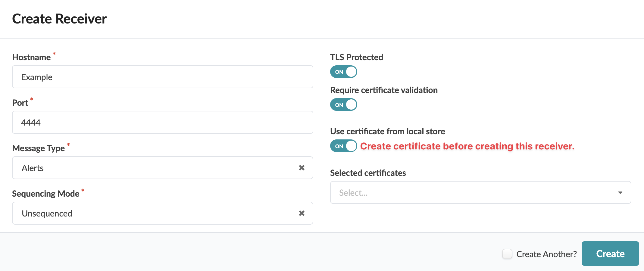Clear the Unsequenced sequencing mode selection

tap(302, 213)
